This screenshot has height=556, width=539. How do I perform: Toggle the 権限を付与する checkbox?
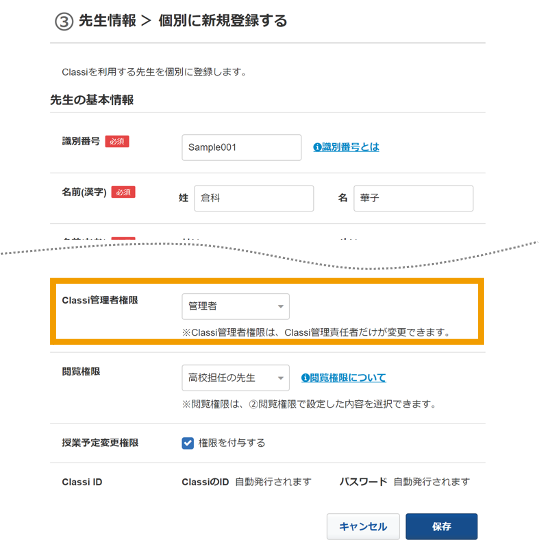188,443
